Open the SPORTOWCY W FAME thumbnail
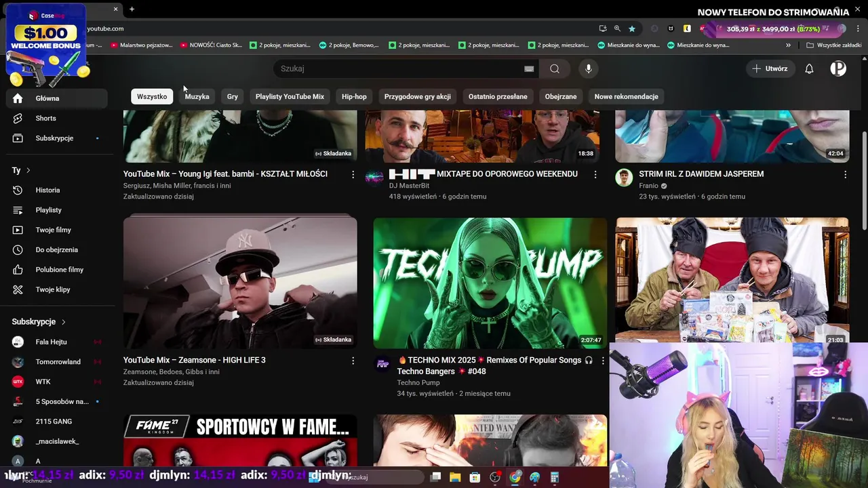 [x=240, y=440]
